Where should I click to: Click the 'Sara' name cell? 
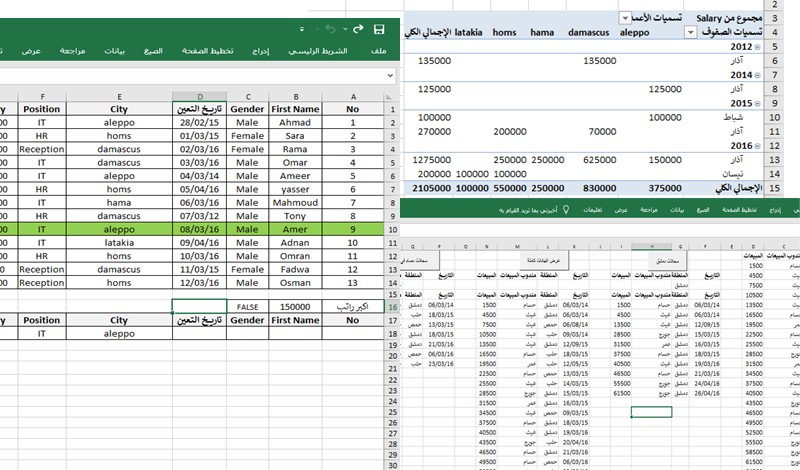[295, 136]
